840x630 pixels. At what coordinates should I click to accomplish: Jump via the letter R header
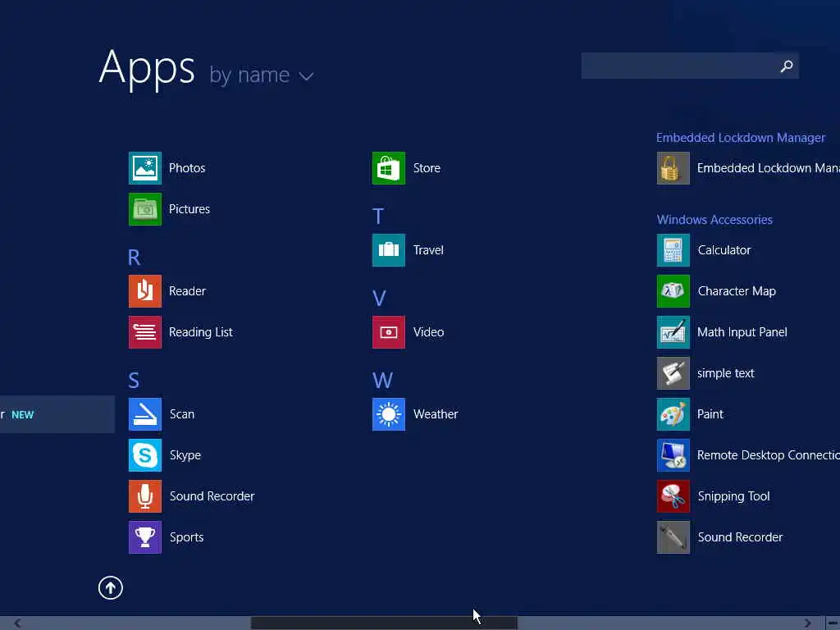coord(134,257)
